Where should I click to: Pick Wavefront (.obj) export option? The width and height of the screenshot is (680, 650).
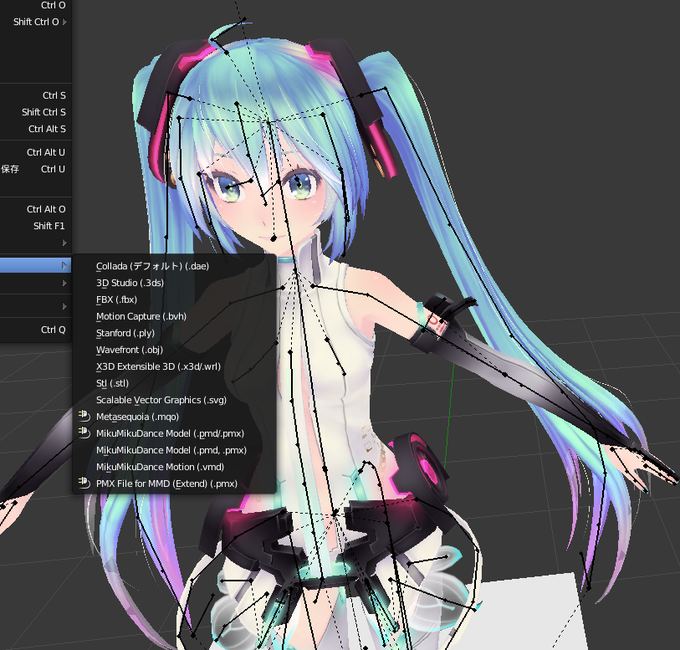click(x=175, y=350)
